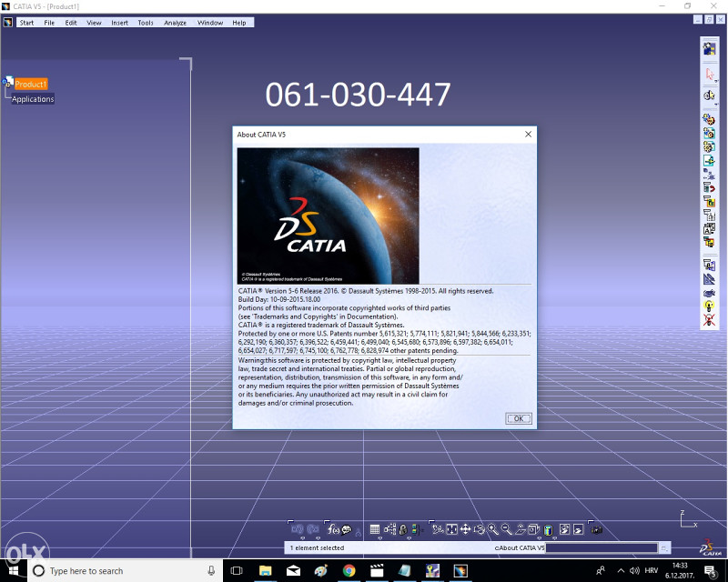The image size is (728, 582).
Task: Open the Start menu in CATIA
Action: coord(26,23)
